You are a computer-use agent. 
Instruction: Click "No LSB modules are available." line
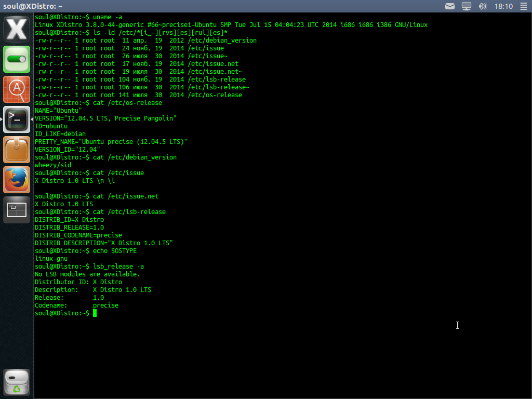(x=87, y=274)
